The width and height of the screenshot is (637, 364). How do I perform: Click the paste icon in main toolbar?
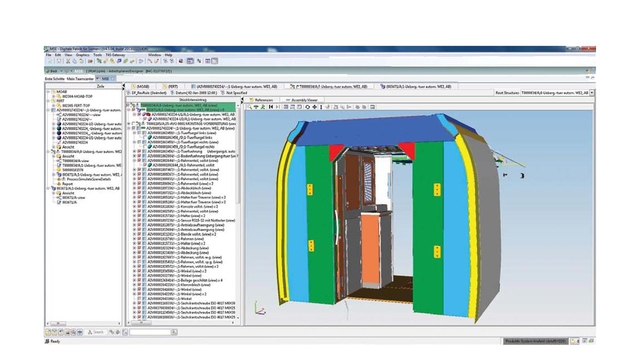(x=81, y=61)
